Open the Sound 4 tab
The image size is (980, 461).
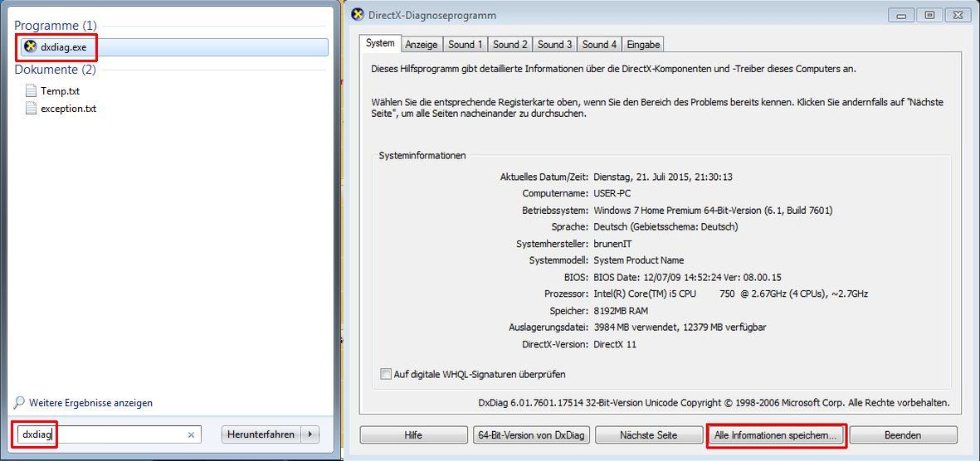tap(599, 44)
